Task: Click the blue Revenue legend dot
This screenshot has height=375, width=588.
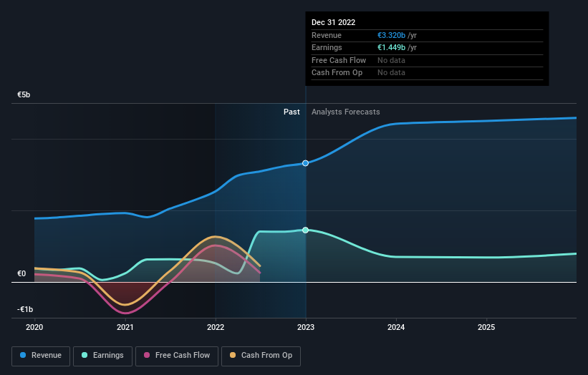Action: [23, 355]
